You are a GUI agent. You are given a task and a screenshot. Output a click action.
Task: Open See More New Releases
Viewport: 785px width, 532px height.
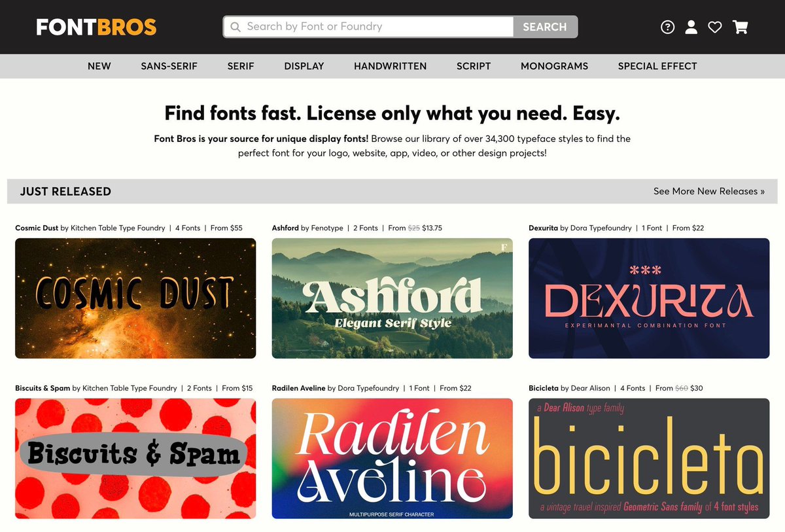click(708, 191)
